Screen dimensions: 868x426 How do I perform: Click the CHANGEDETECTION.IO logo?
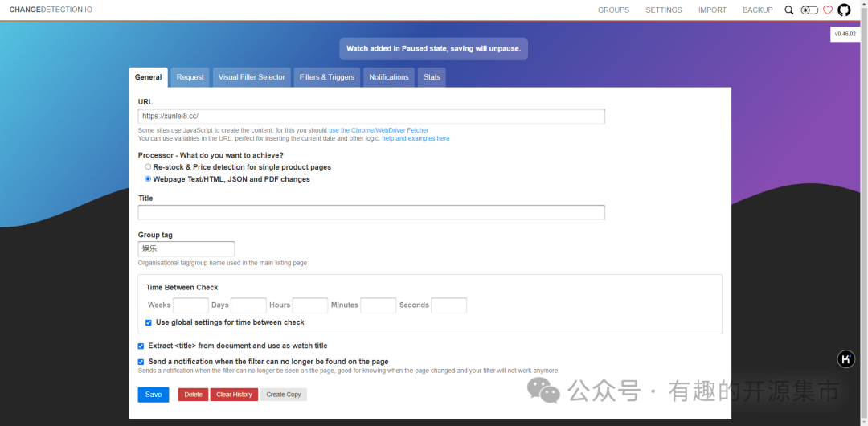(x=51, y=10)
